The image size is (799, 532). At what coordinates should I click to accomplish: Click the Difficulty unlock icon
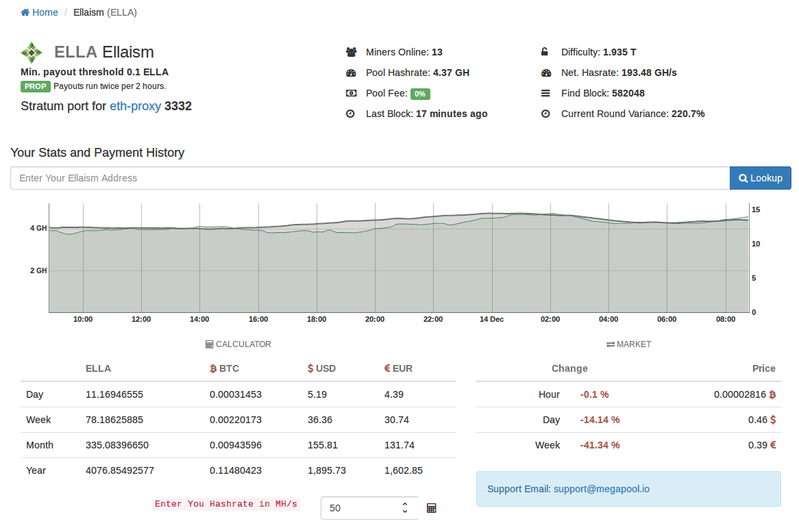point(545,52)
